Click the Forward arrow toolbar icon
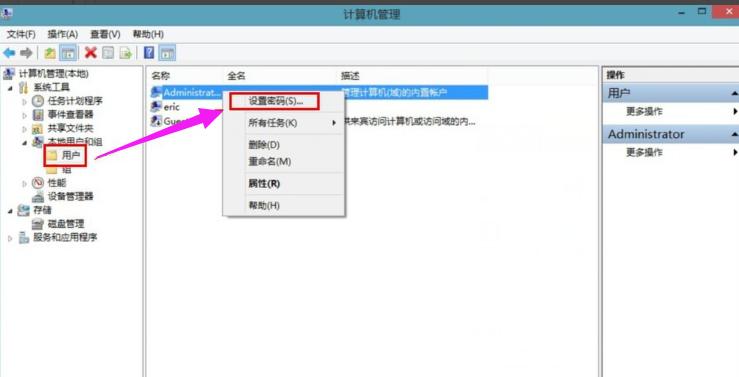 point(26,53)
